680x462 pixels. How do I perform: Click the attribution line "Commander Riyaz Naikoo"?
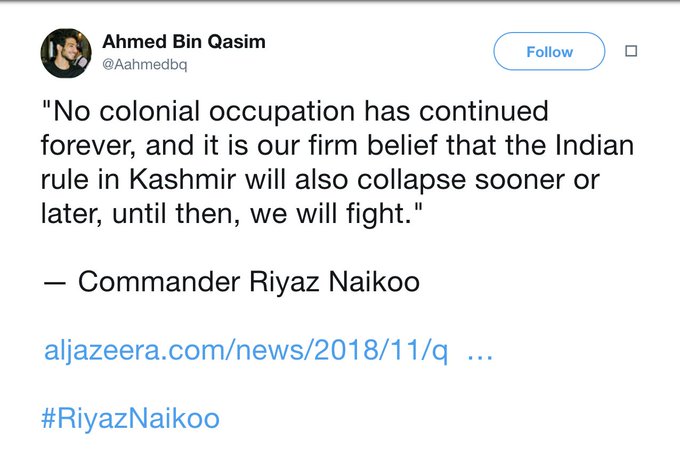point(248,283)
